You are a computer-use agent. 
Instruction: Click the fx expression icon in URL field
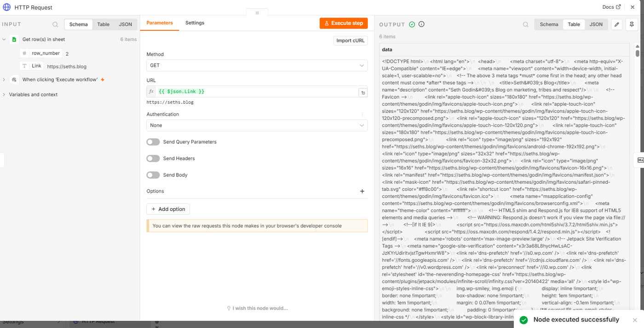(151, 91)
